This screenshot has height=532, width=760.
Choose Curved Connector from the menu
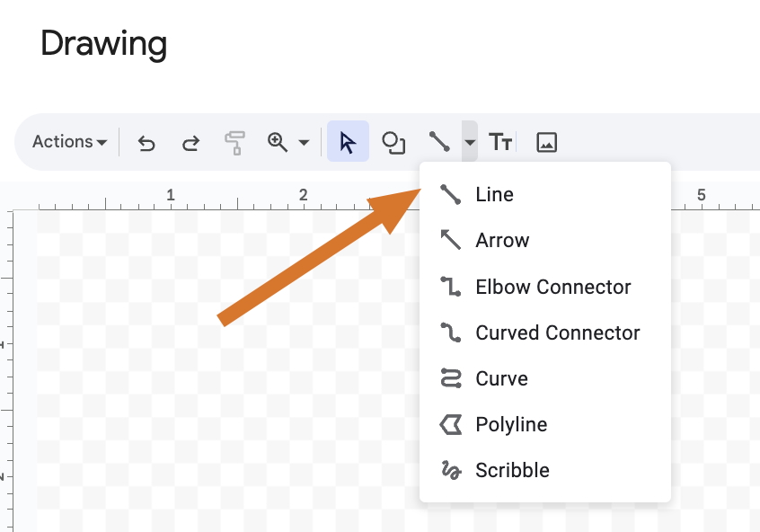[544, 332]
